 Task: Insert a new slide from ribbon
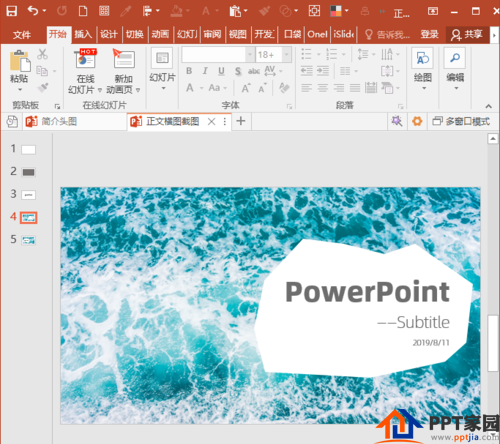click(162, 69)
